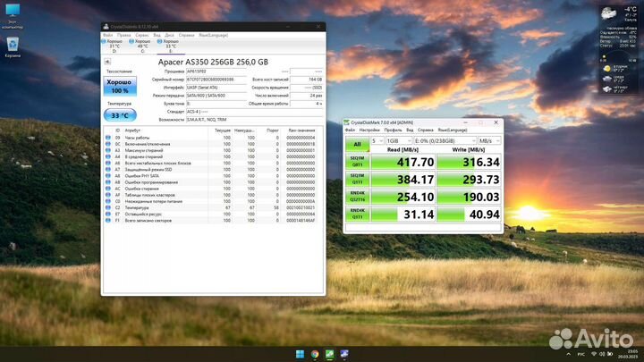Open the test size dropdown 1GiB
Image resolution: width=644 pixels, height=362 pixels.
[398, 141]
